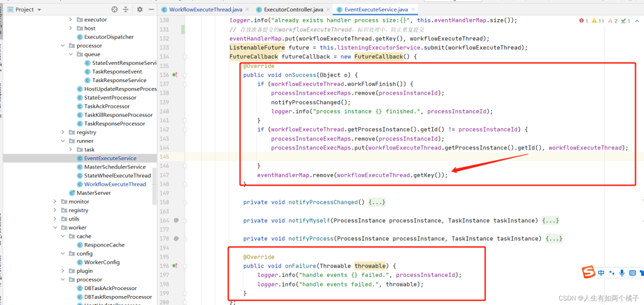
Task: Expand the utils folder
Action: coord(55,219)
